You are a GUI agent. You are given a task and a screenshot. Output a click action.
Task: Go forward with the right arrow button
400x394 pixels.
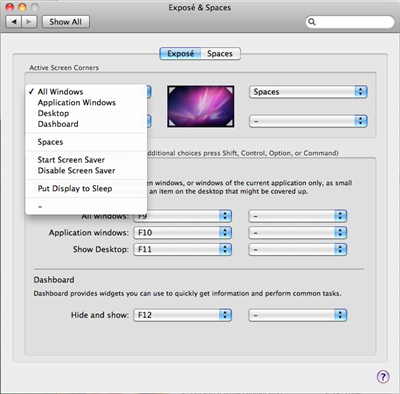tap(29, 22)
